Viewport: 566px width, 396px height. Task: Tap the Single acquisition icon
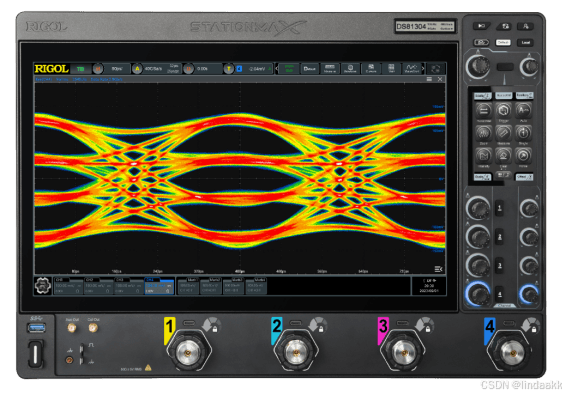(523, 134)
